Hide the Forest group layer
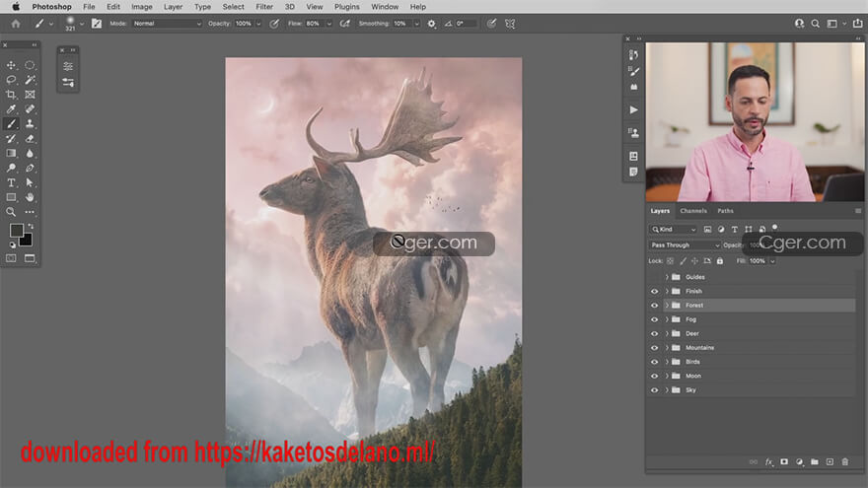The image size is (868, 488). click(x=654, y=306)
